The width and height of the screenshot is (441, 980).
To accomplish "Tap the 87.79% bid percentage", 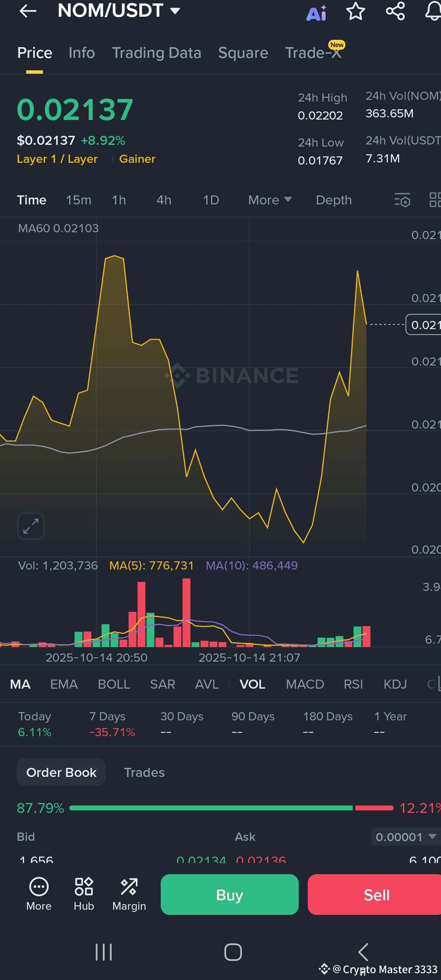I will (40, 808).
